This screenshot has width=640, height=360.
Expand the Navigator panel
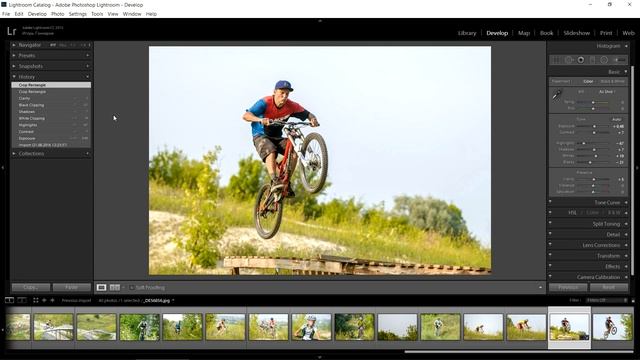pos(14,45)
